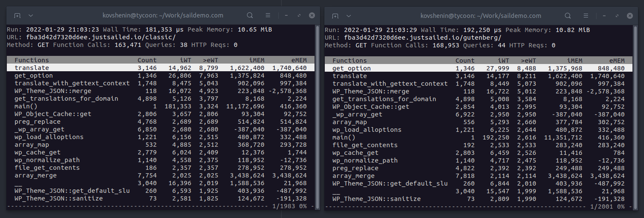Click Count column header in left terminal
Image resolution: width=644 pixels, height=218 pixels.
click(147, 60)
